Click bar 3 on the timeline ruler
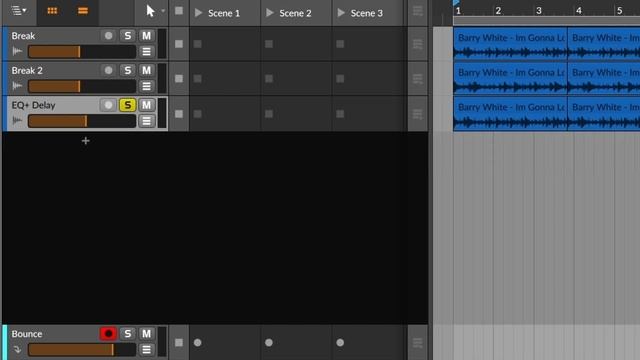640x360 pixels. [539, 11]
